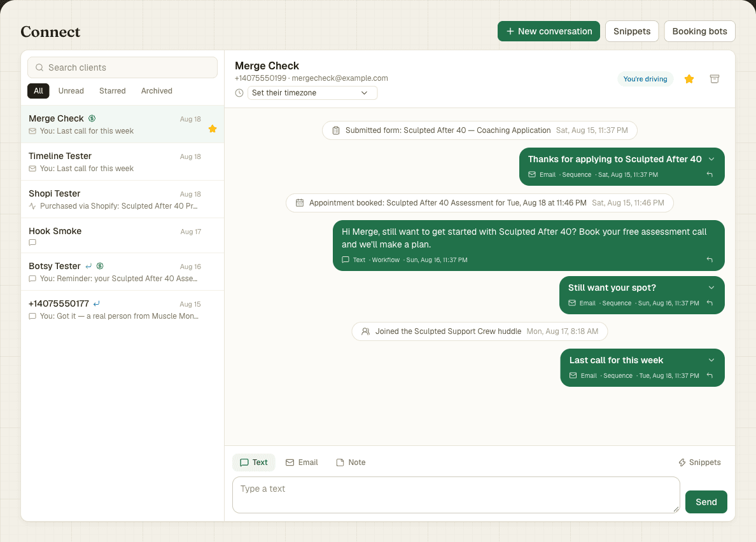
Task: Click the clock icon beside timezone selector
Action: (239, 93)
